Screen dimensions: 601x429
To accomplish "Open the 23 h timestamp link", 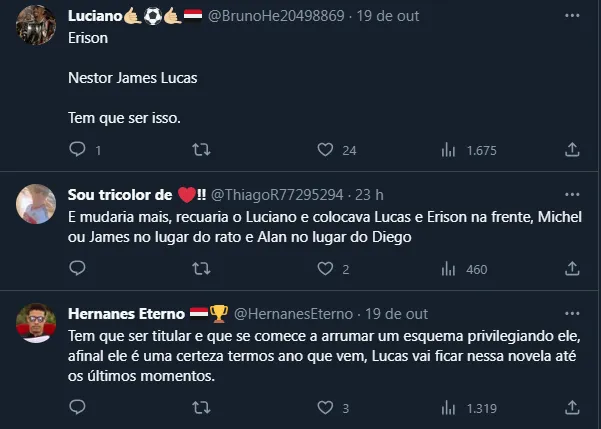I will pos(371,194).
